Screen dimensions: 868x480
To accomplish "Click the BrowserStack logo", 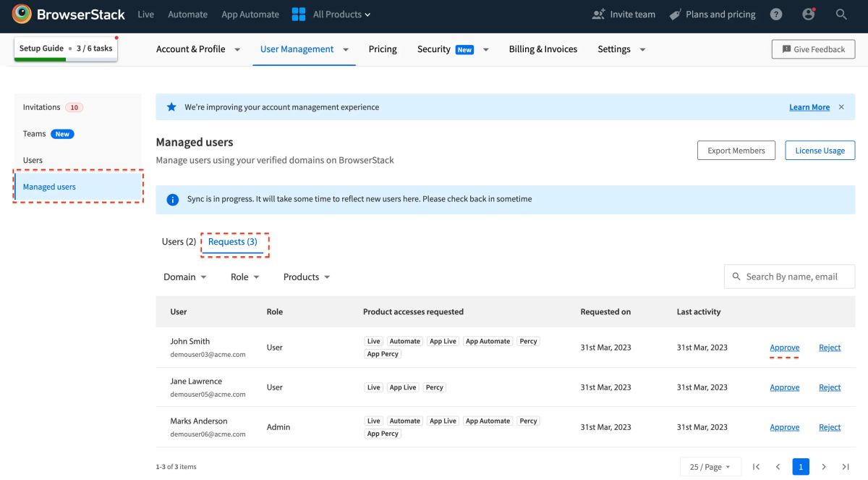I will (x=69, y=14).
